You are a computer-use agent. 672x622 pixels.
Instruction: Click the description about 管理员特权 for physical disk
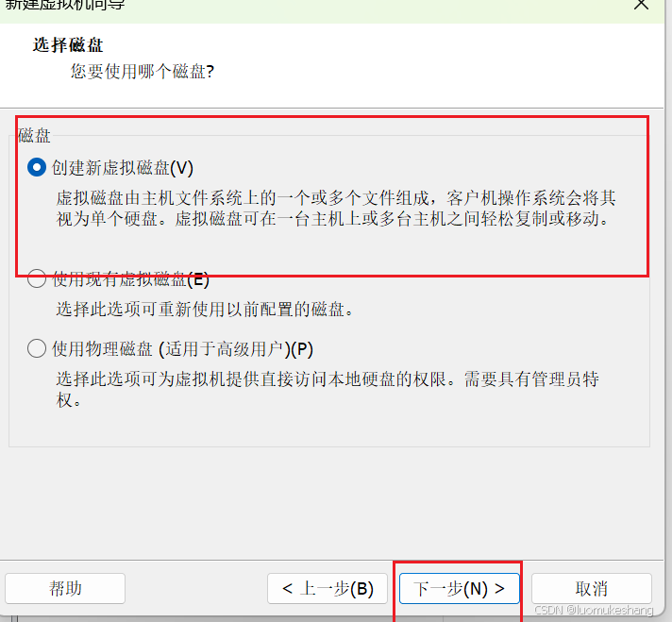pyautogui.click(x=328, y=390)
